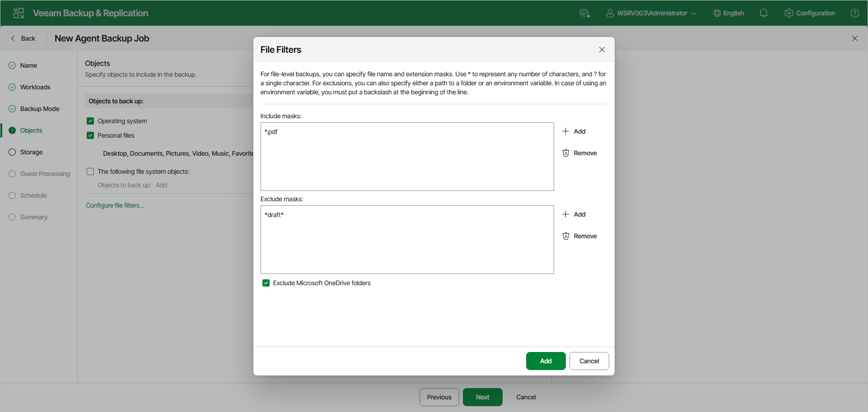
Task: Open Configuration settings gear
Action: pyautogui.click(x=810, y=13)
